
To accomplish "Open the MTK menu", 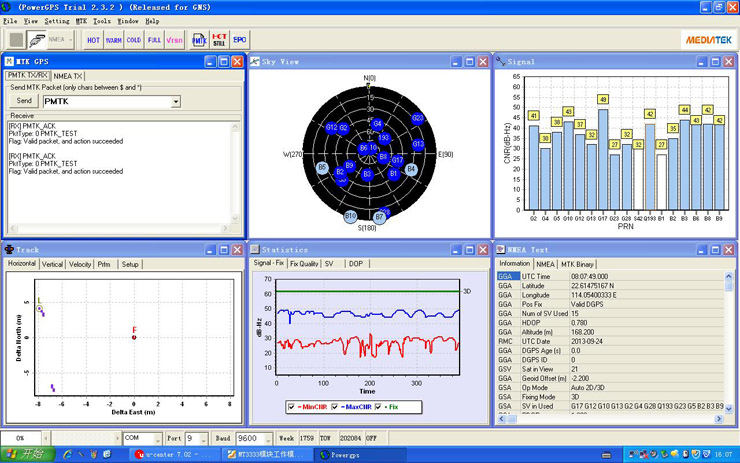I will 81,21.
